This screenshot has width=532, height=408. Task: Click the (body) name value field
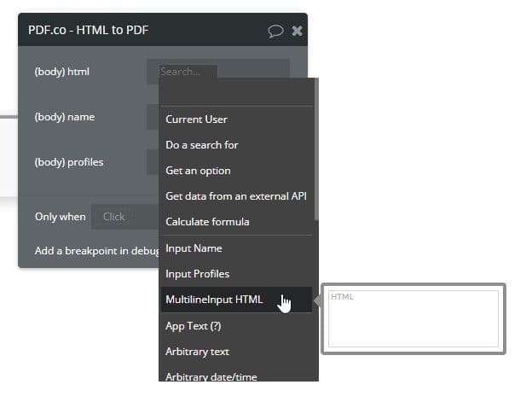[153, 117]
